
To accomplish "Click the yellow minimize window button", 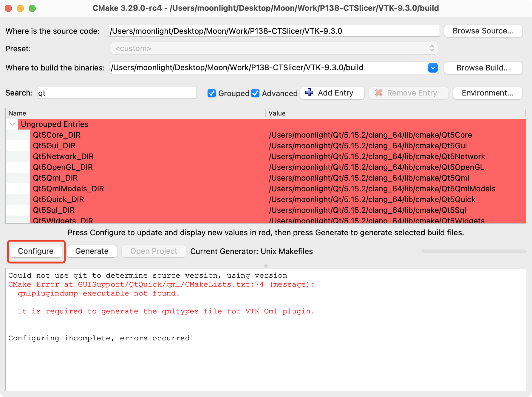I will [x=20, y=8].
